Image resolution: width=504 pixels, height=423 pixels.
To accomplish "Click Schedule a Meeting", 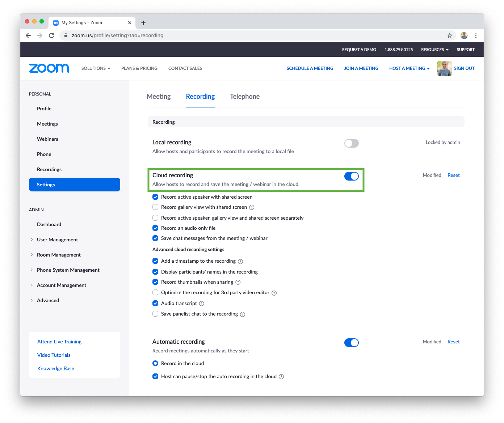I will point(310,68).
